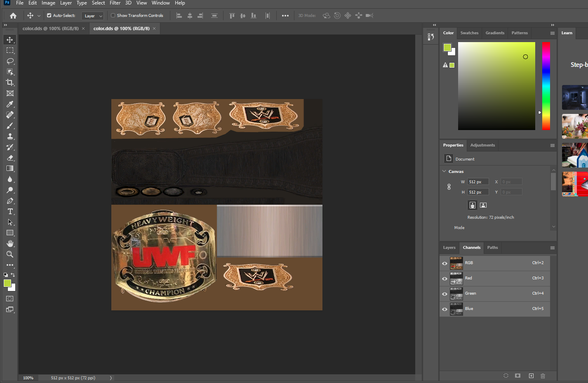
Task: Click the canvas width input field
Action: pyautogui.click(x=478, y=182)
